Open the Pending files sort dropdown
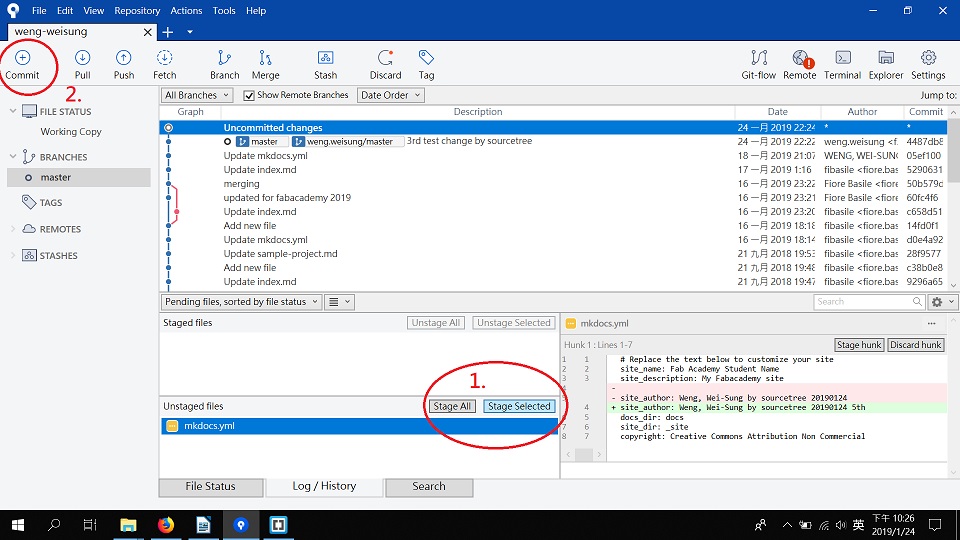This screenshot has width=960, height=540. 241,302
